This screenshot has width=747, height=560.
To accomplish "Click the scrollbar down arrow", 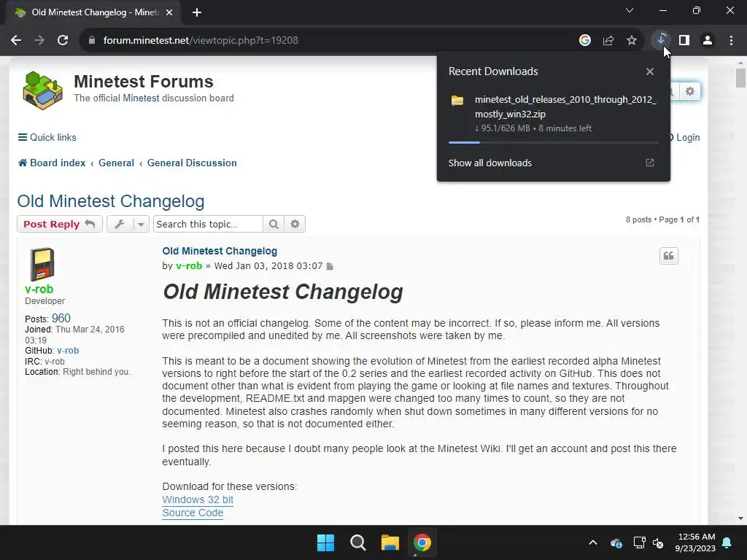I will [740, 518].
